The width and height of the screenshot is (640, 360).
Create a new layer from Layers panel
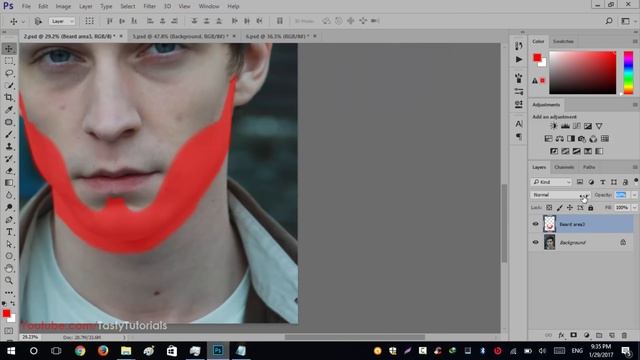(612, 335)
